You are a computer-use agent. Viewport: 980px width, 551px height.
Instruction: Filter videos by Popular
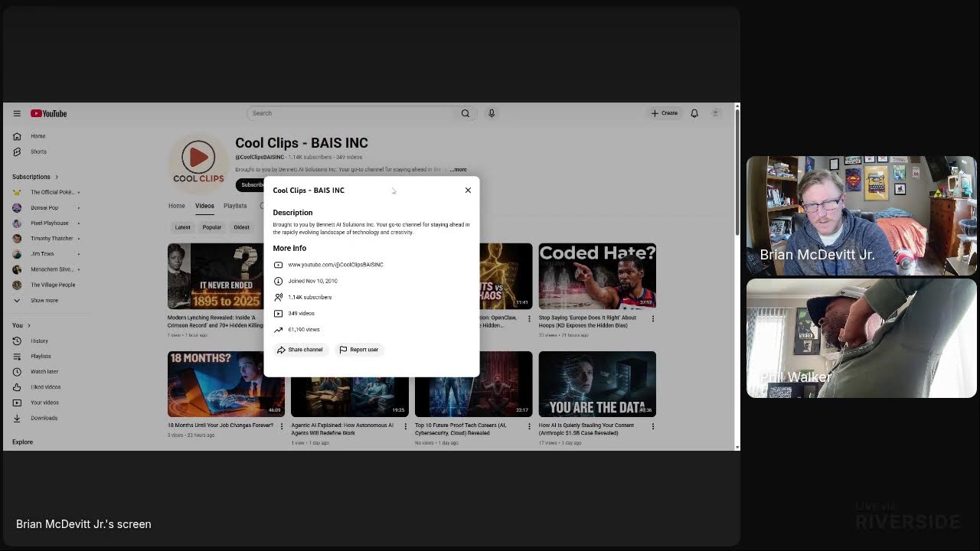(x=212, y=227)
